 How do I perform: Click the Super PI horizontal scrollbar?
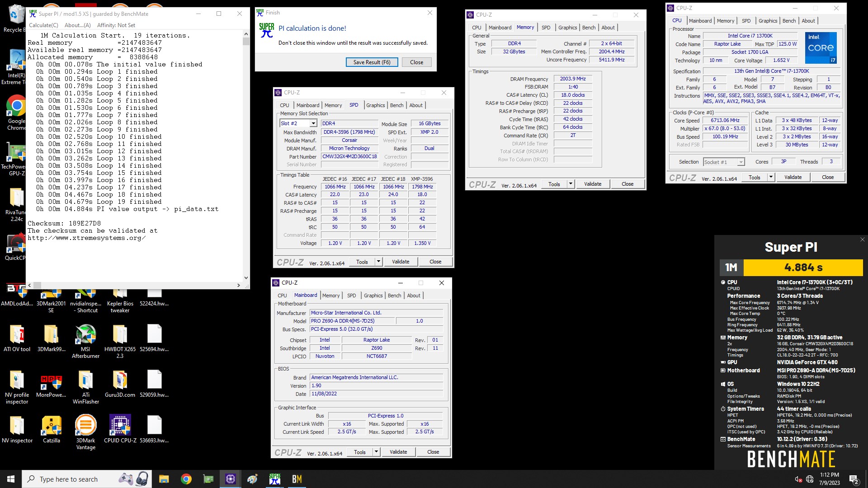[x=135, y=285]
